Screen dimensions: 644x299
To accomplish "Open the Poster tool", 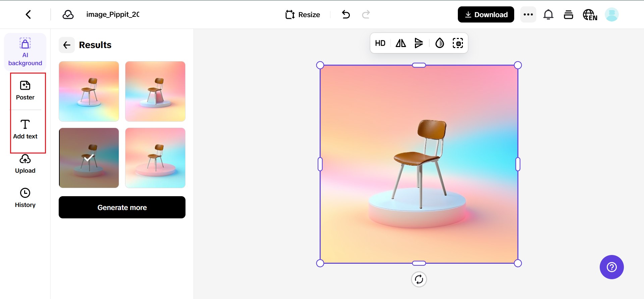I will click(x=25, y=91).
